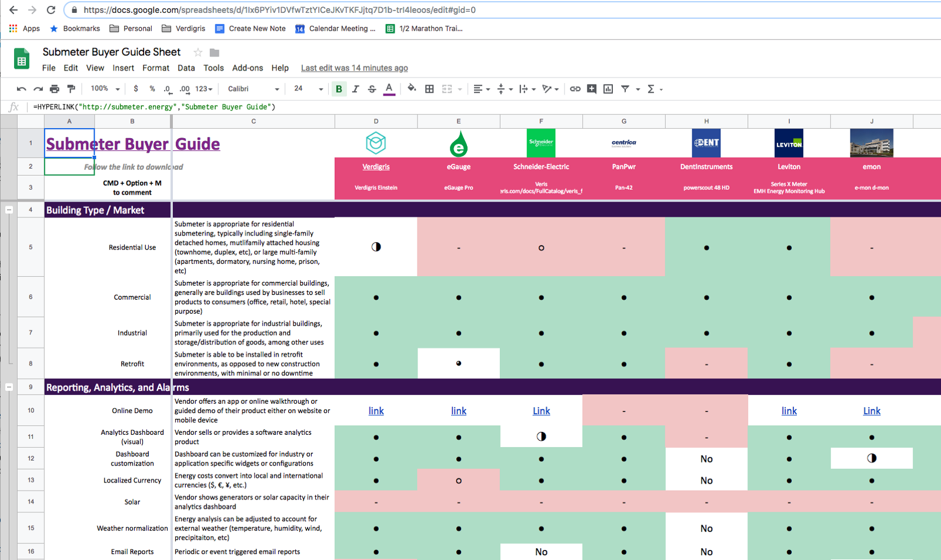Open emon Online Demo Link
Screen dimensions: 941x560
pyautogui.click(x=872, y=411)
